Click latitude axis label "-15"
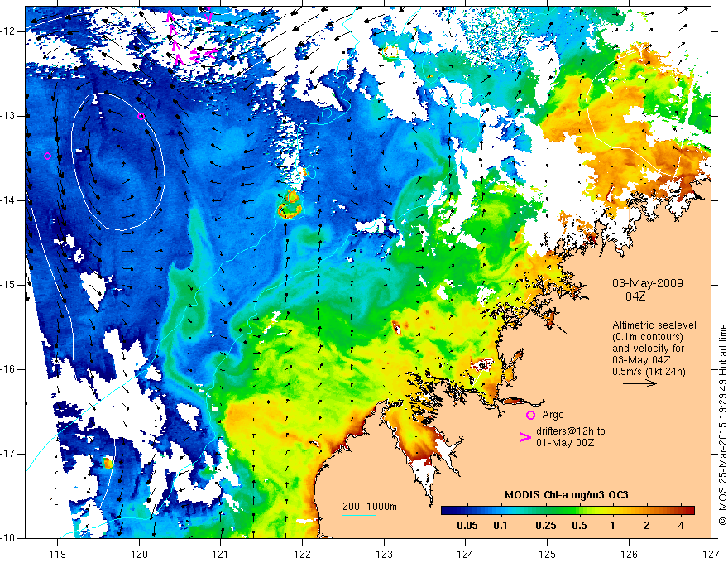 click(8, 285)
